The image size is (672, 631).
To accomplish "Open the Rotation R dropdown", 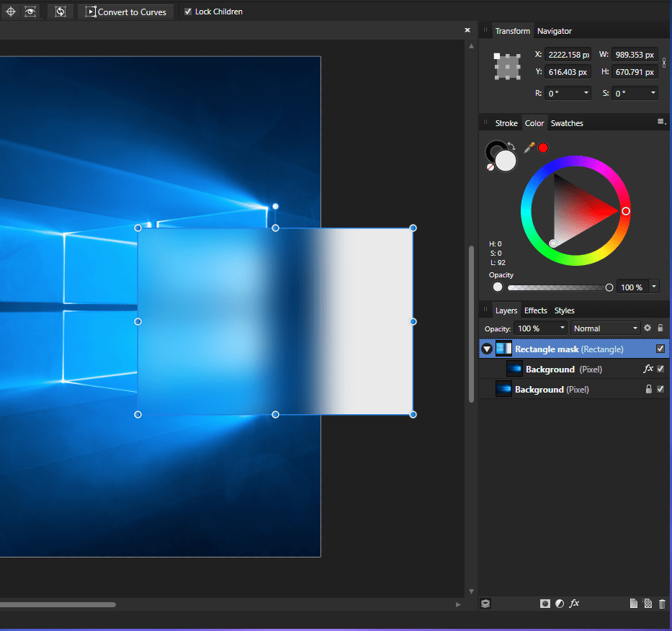I will (586, 93).
